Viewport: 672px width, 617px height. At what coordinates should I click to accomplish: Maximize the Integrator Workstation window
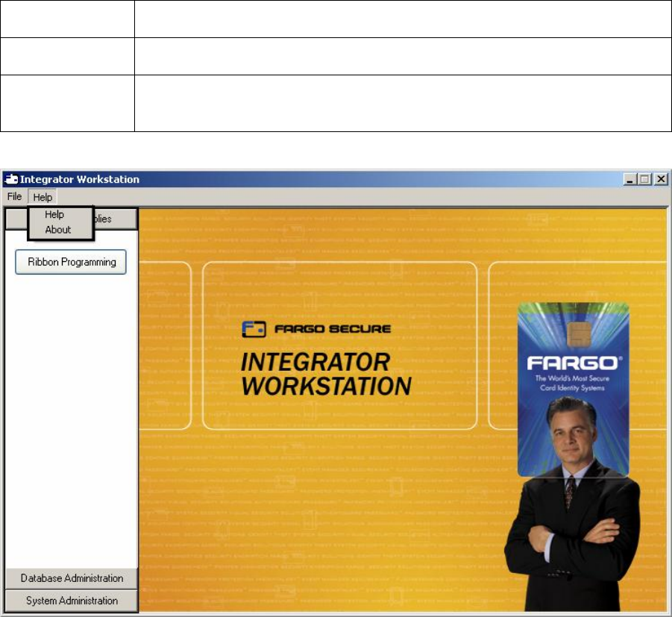coord(644,179)
